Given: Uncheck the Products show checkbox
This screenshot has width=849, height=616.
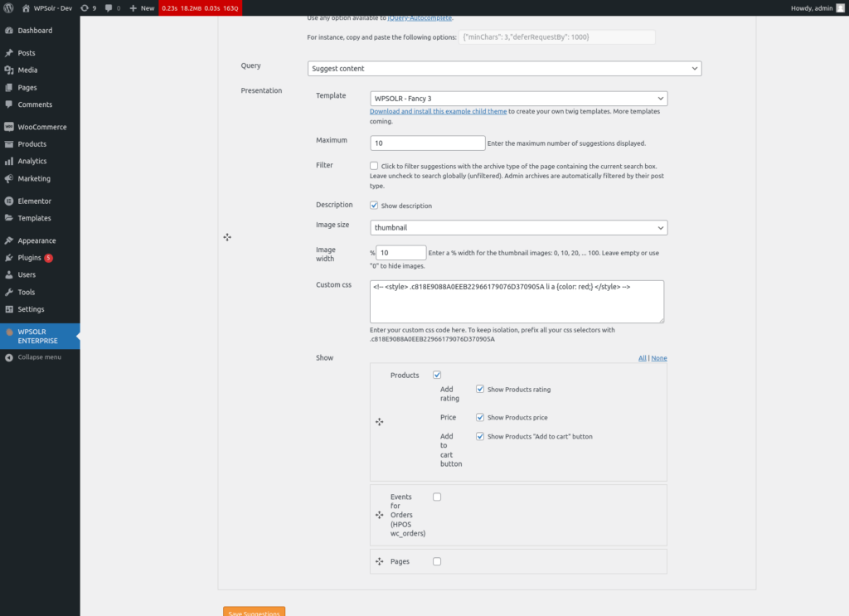Looking at the screenshot, I should (x=437, y=375).
